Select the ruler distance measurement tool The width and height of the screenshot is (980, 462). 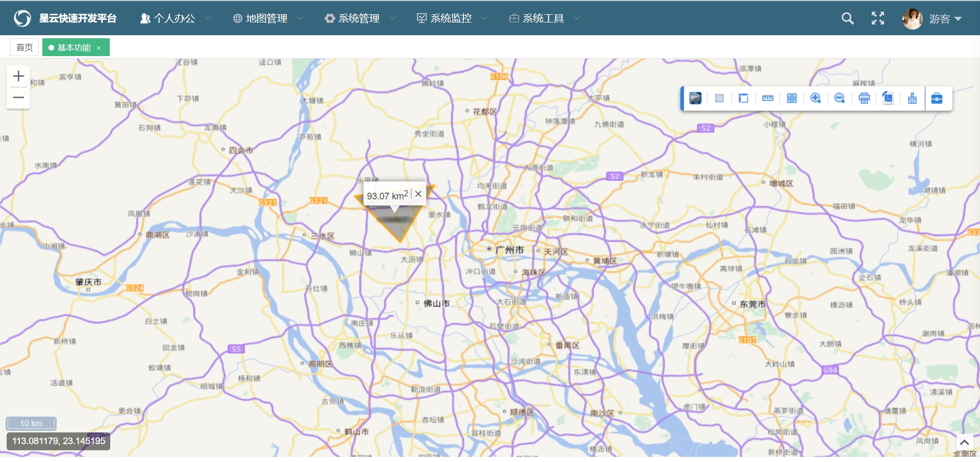click(x=768, y=98)
